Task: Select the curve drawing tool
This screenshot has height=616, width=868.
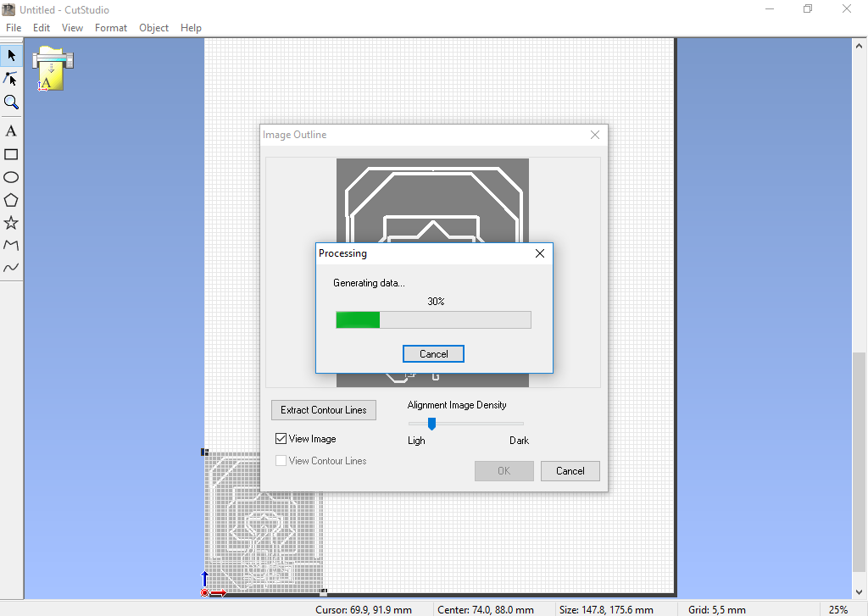Action: [x=11, y=267]
